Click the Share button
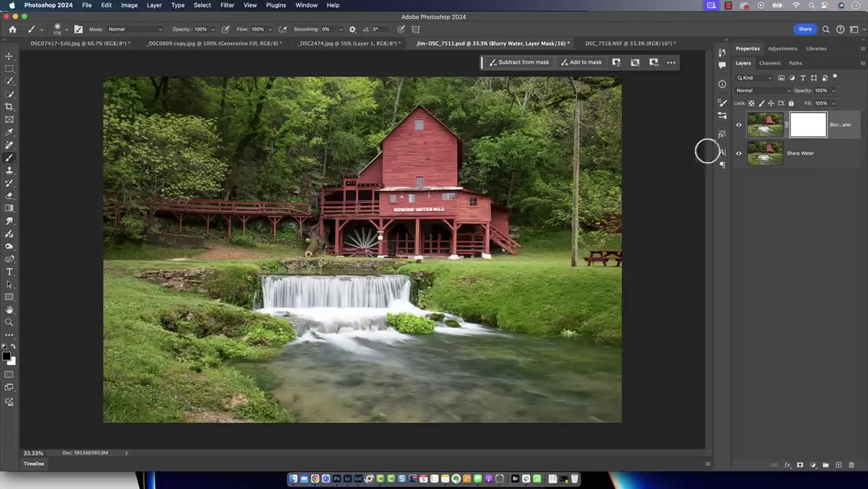 tap(805, 29)
